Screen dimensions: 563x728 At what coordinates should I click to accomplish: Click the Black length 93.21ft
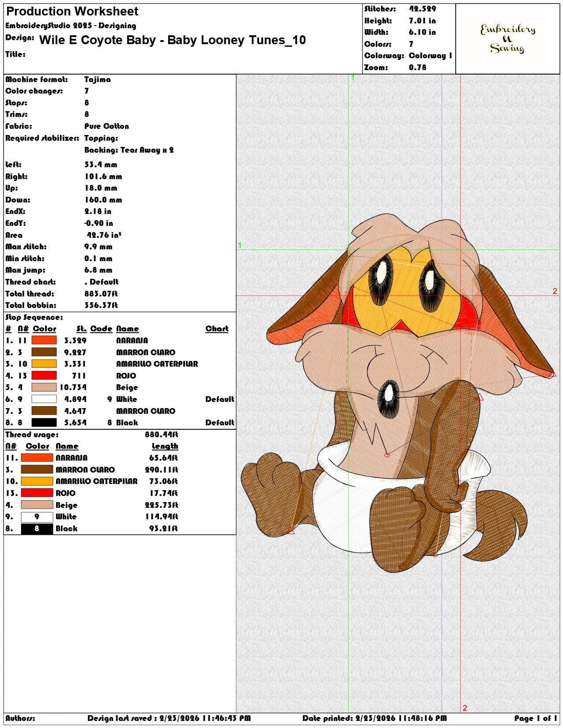(164, 528)
